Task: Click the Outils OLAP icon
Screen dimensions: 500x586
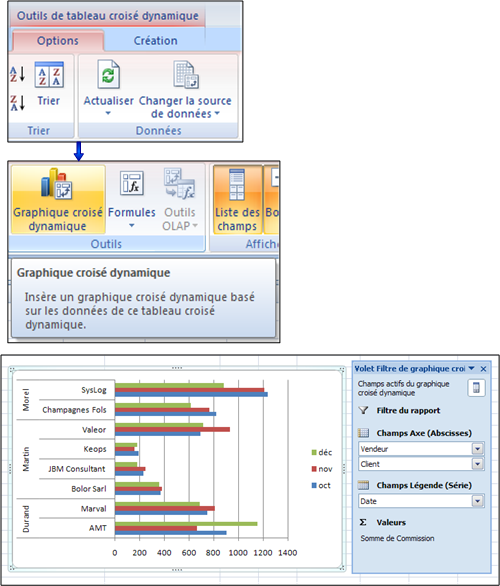Action: [180, 183]
